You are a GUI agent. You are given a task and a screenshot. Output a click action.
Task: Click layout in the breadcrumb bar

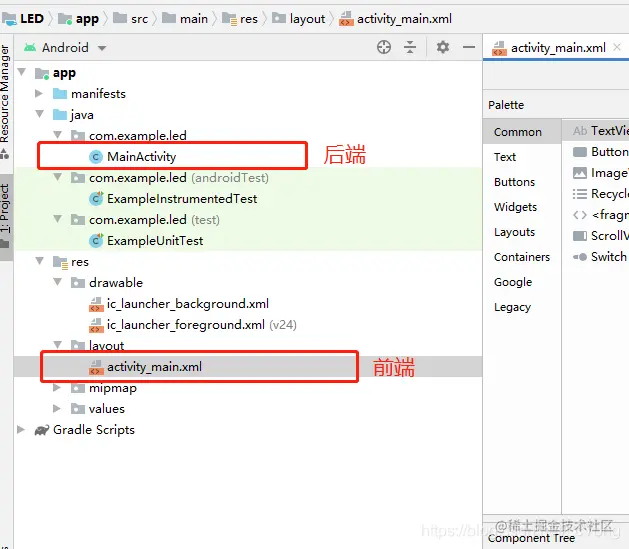[x=307, y=19]
